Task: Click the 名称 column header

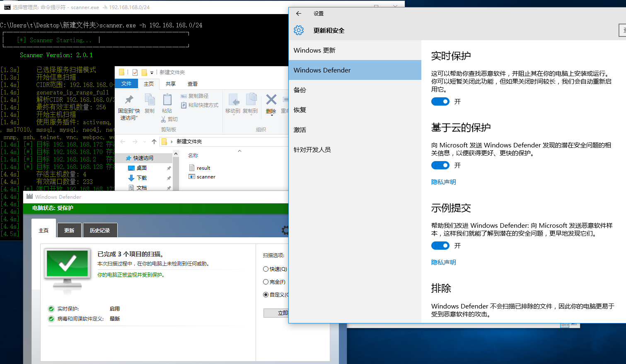Action: coord(193,156)
